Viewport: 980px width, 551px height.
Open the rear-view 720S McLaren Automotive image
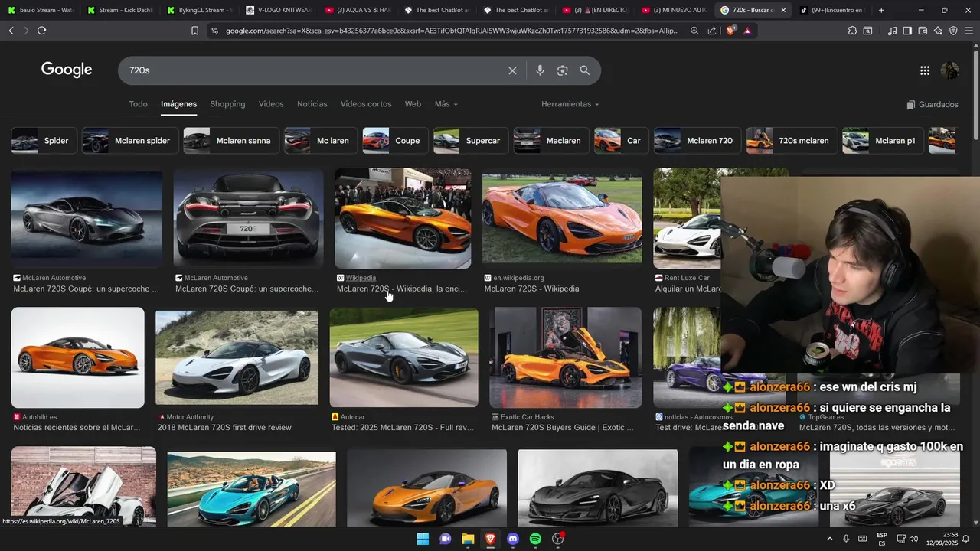(x=249, y=218)
